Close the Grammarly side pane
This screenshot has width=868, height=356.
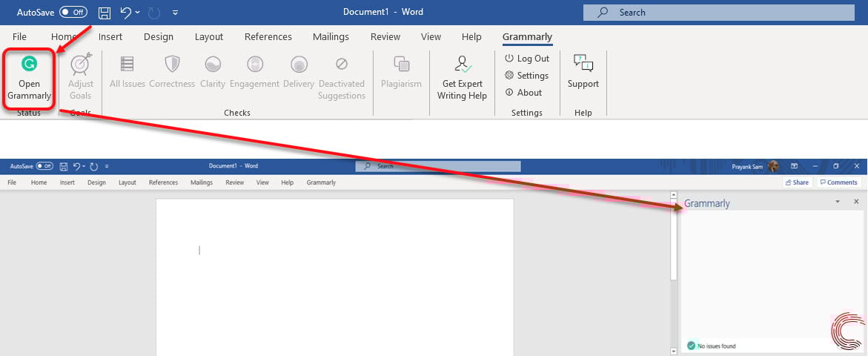click(856, 202)
